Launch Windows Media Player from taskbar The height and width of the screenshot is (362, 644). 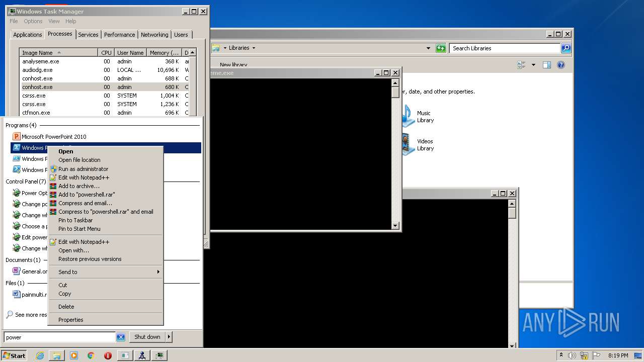pyautogui.click(x=74, y=355)
